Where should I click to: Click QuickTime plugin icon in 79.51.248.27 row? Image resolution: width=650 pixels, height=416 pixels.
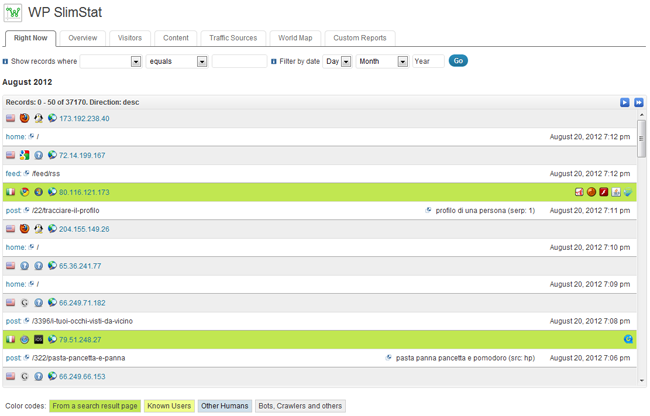(628, 339)
